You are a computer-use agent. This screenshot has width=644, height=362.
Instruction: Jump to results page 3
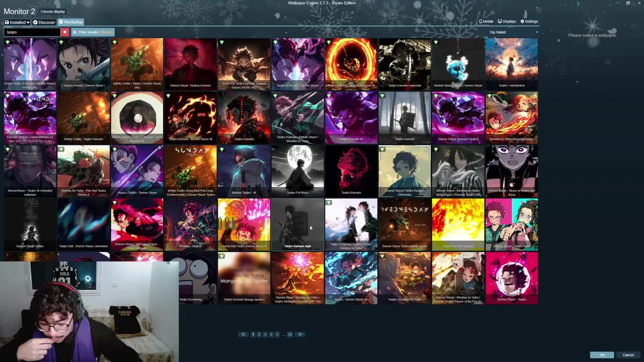265,334
